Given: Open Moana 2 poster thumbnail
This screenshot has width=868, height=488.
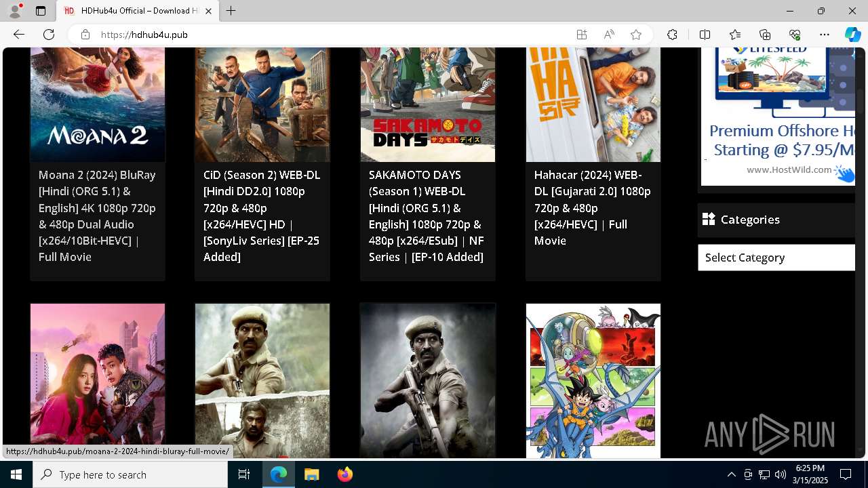Looking at the screenshot, I should point(98,104).
